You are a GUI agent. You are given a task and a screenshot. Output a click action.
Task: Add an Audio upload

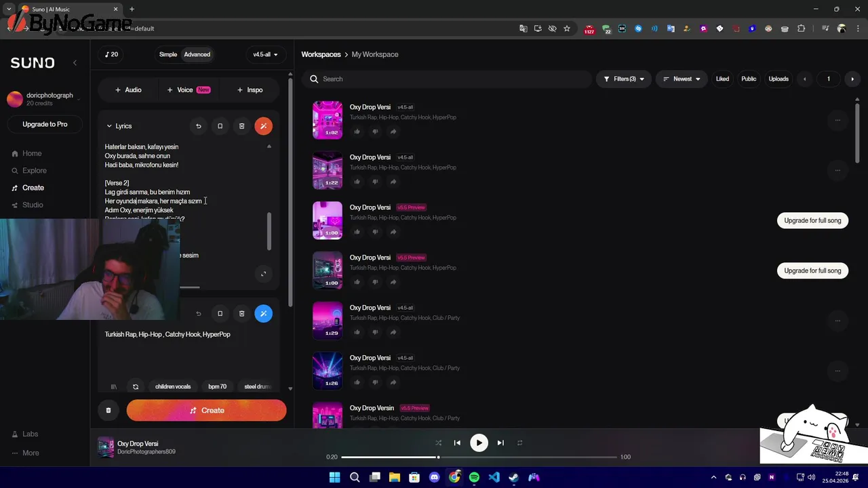(x=127, y=89)
